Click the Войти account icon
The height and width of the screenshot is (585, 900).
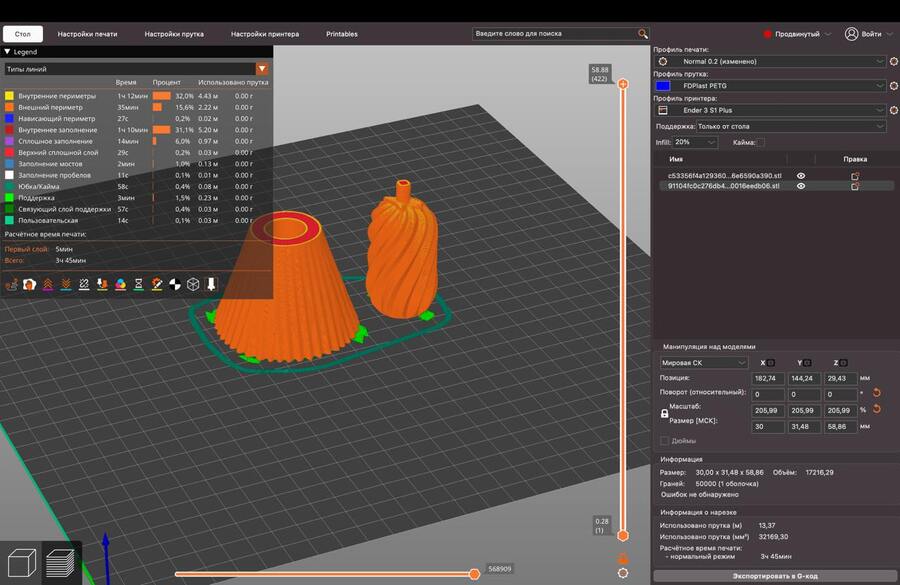click(x=851, y=34)
